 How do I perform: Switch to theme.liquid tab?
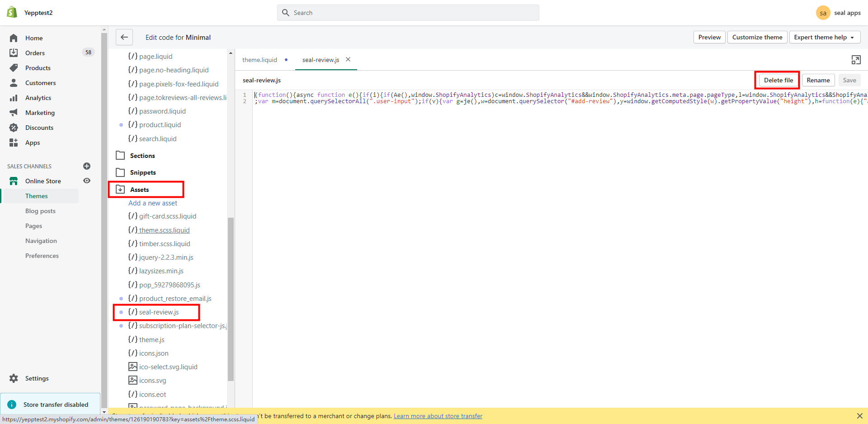pos(259,60)
